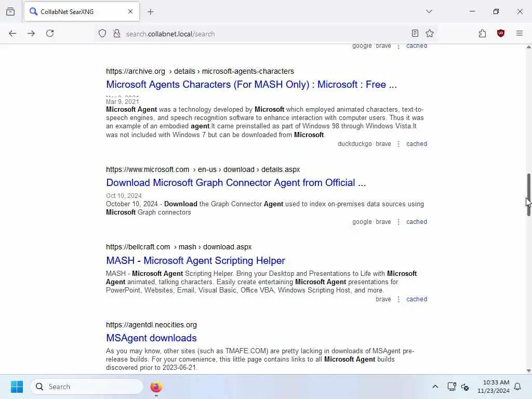Click duckduckgo engine label on archive.org result
The height and width of the screenshot is (399, 532).
point(354,144)
